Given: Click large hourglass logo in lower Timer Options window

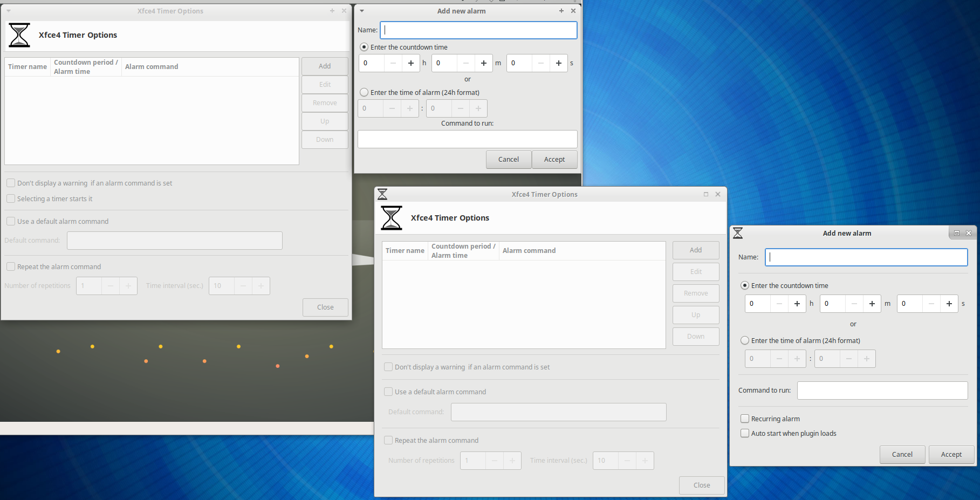Looking at the screenshot, I should tap(392, 218).
